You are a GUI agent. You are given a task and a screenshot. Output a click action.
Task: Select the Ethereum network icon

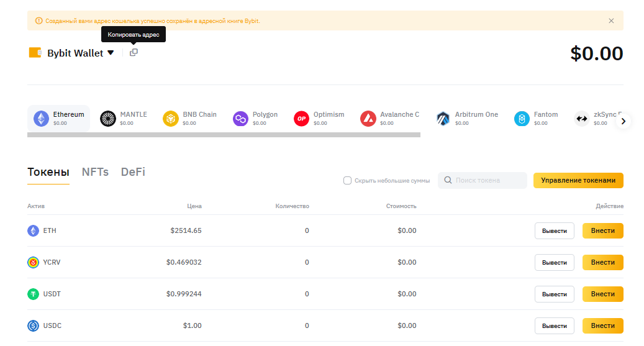click(x=41, y=119)
